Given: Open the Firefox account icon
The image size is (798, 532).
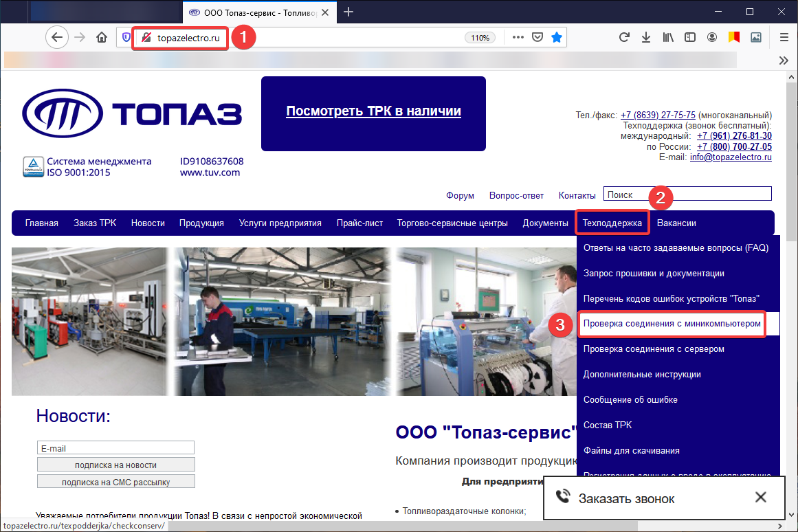Looking at the screenshot, I should 712,37.
